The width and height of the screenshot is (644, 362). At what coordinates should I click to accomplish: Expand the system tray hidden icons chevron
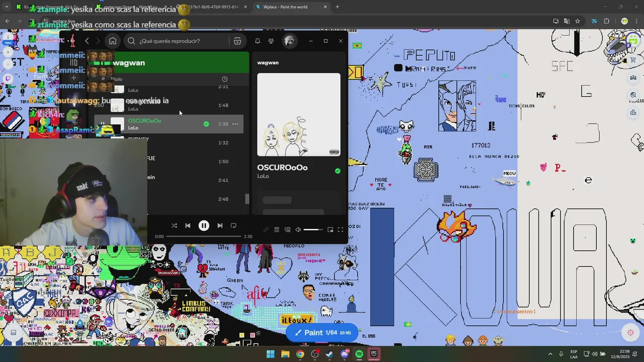coord(550,354)
